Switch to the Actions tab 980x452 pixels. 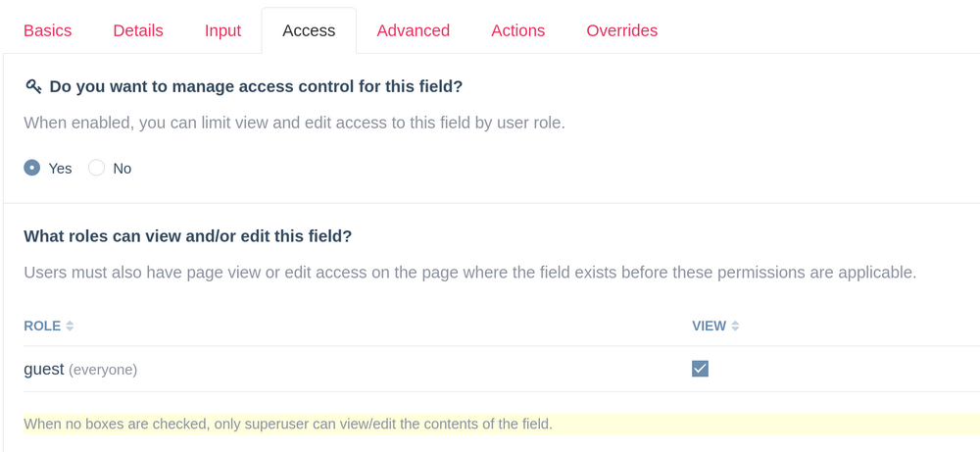[x=517, y=30]
